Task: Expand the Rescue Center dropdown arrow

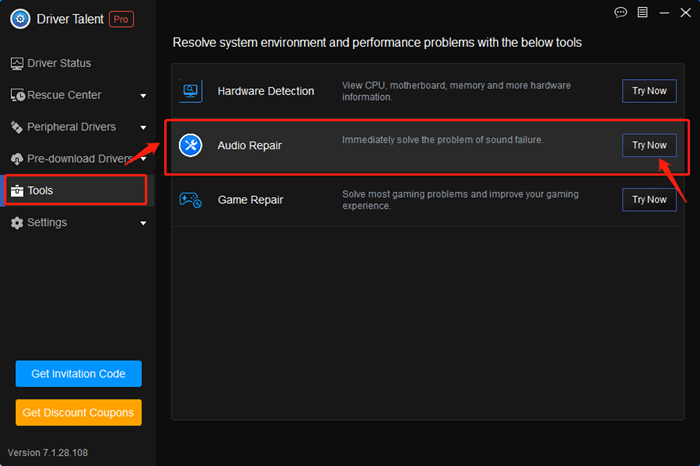Action: (143, 96)
